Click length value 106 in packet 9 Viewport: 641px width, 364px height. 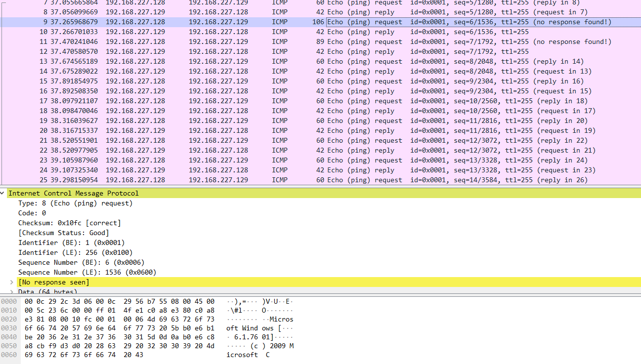coord(318,22)
